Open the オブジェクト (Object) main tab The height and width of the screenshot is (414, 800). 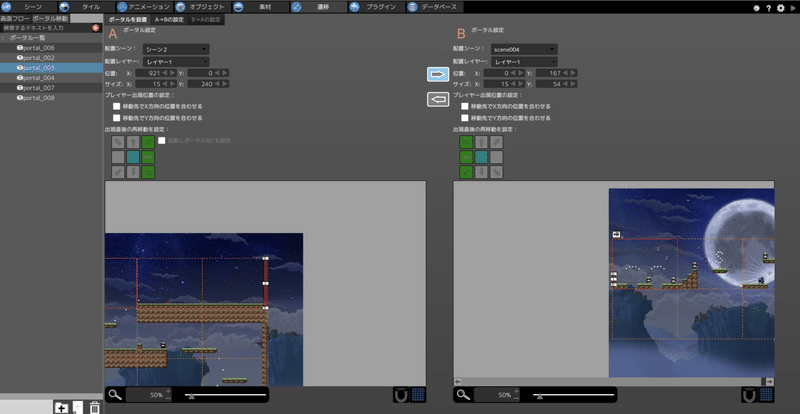pyautogui.click(x=203, y=7)
